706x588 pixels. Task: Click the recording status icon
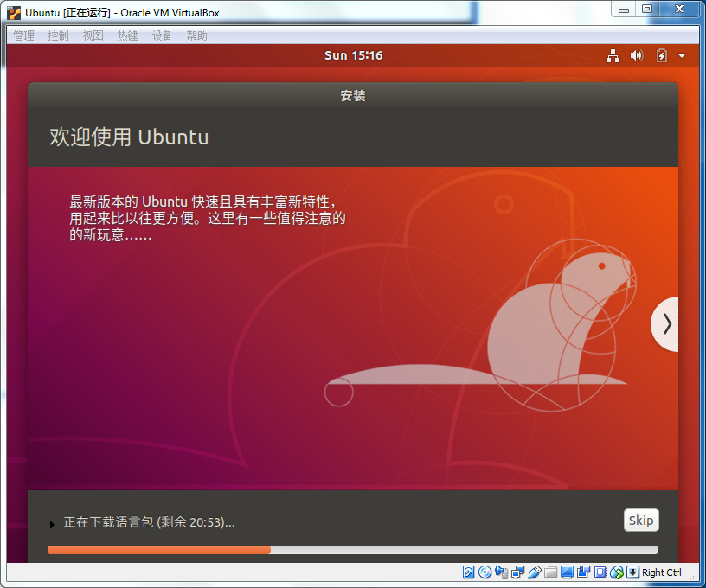tap(583, 572)
